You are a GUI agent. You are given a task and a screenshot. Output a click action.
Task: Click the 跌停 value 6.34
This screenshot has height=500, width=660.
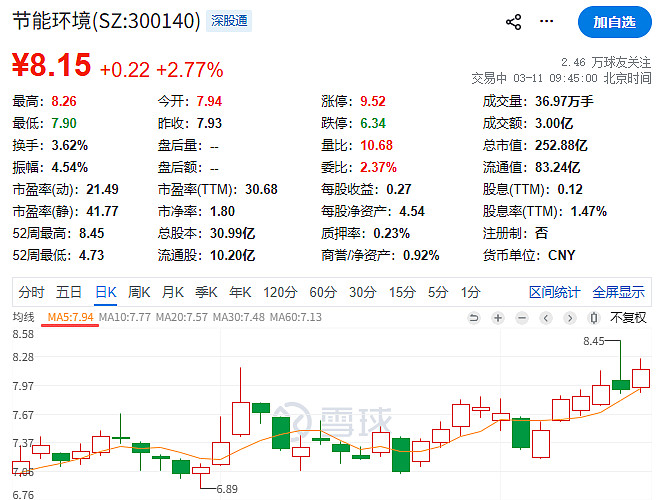[373, 123]
